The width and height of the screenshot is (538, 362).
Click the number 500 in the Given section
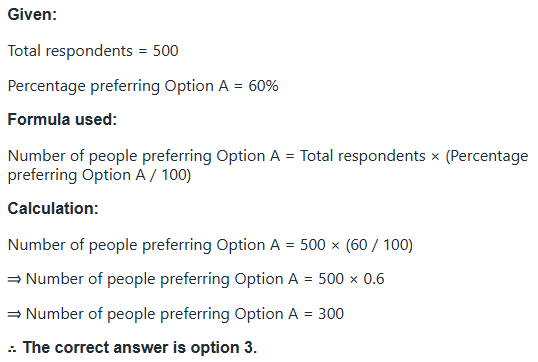[x=165, y=51]
